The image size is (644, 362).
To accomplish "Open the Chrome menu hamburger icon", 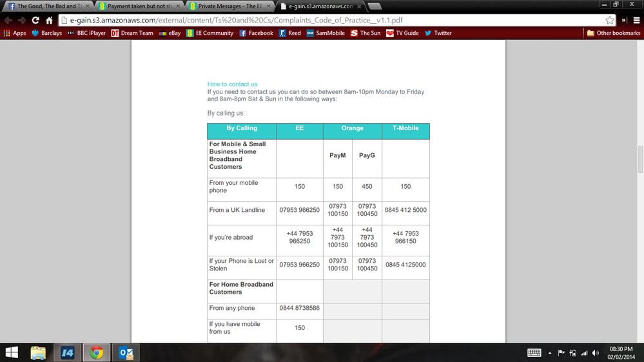I will pyautogui.click(x=636, y=20).
